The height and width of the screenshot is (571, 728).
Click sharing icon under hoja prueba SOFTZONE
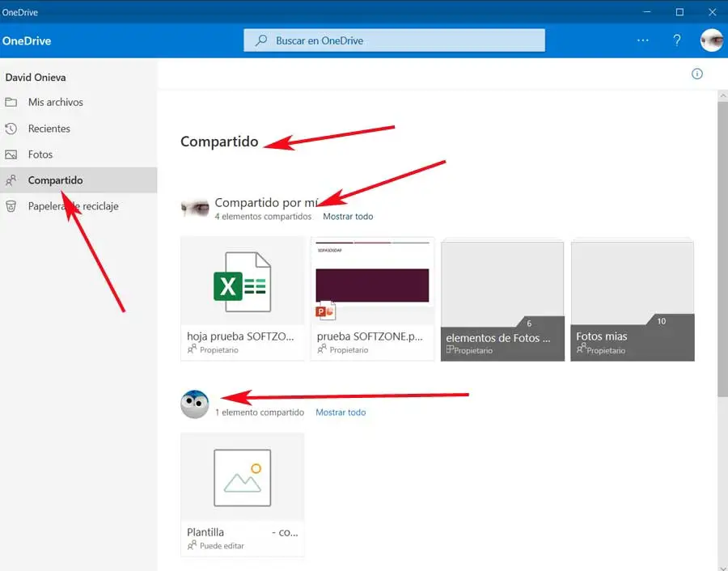point(192,349)
